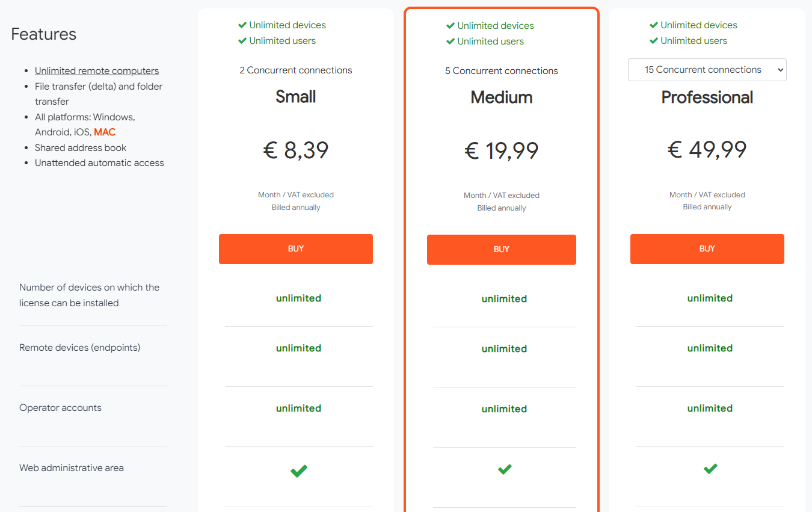This screenshot has width=812, height=512.
Task: Select the Medium plan heading
Action: point(501,97)
